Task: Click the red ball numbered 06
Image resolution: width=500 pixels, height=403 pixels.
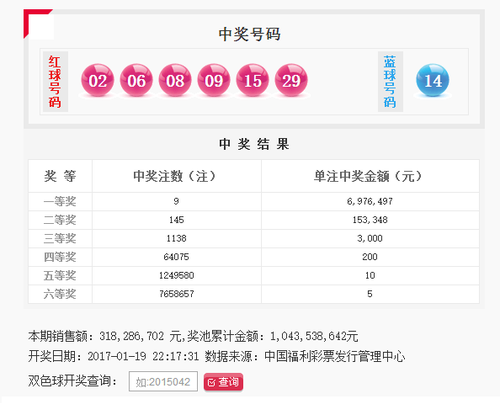Action: click(x=136, y=80)
